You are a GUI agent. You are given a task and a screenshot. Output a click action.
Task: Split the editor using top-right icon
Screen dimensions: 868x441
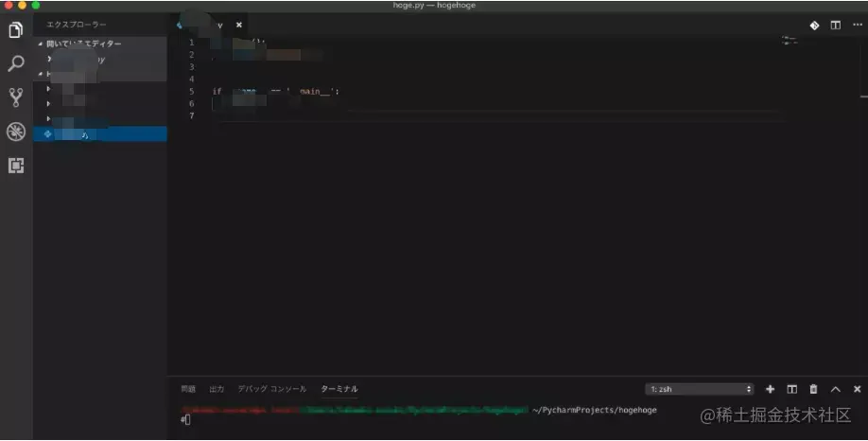click(835, 25)
